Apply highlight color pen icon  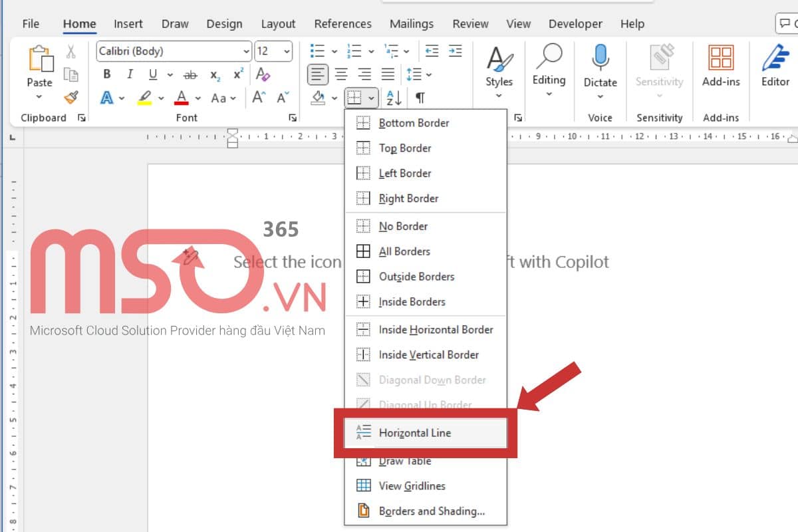click(144, 98)
